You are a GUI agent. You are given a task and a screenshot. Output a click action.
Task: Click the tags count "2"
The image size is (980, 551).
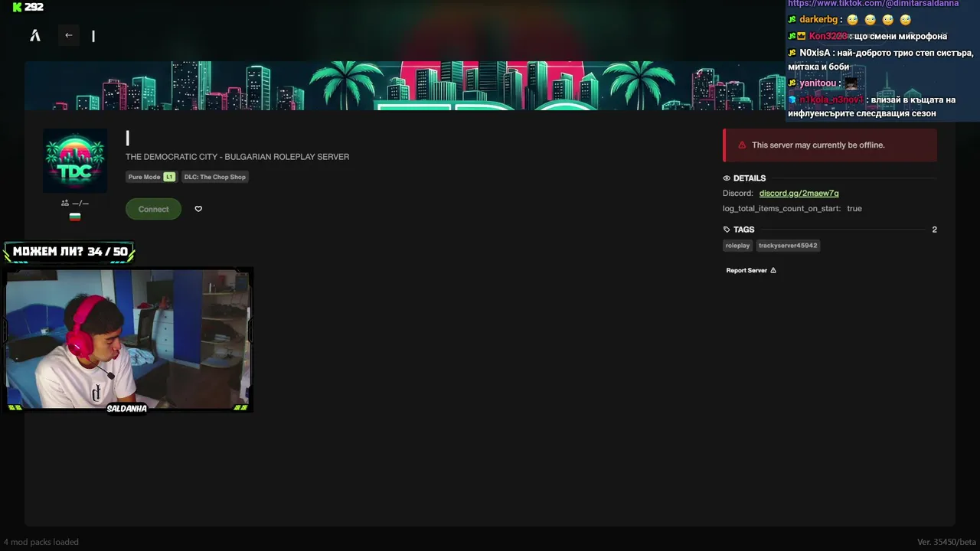click(x=934, y=230)
